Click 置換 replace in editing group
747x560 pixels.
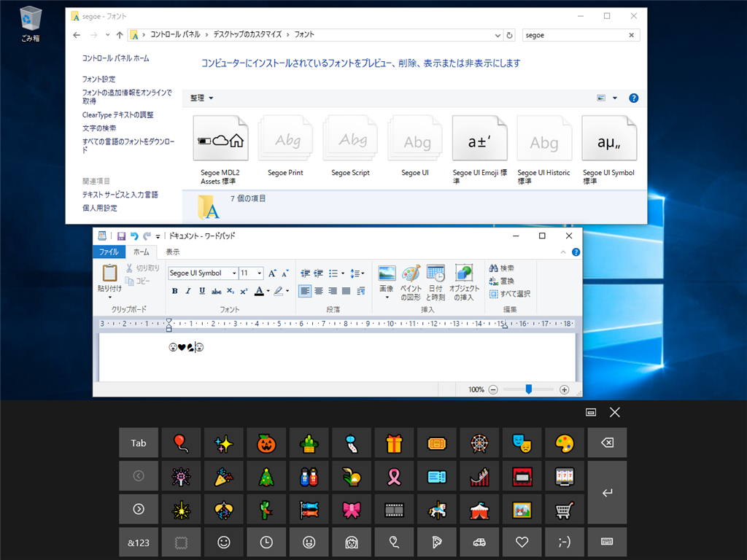point(502,281)
